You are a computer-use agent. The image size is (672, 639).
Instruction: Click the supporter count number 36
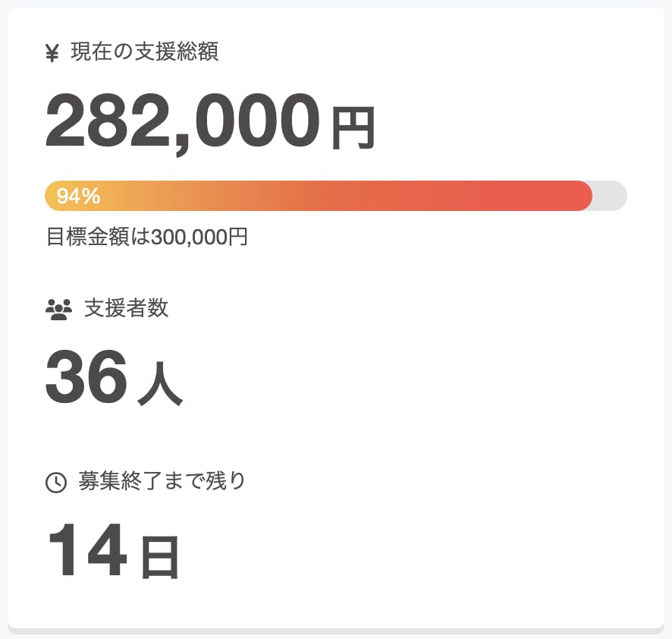pyautogui.click(x=86, y=378)
